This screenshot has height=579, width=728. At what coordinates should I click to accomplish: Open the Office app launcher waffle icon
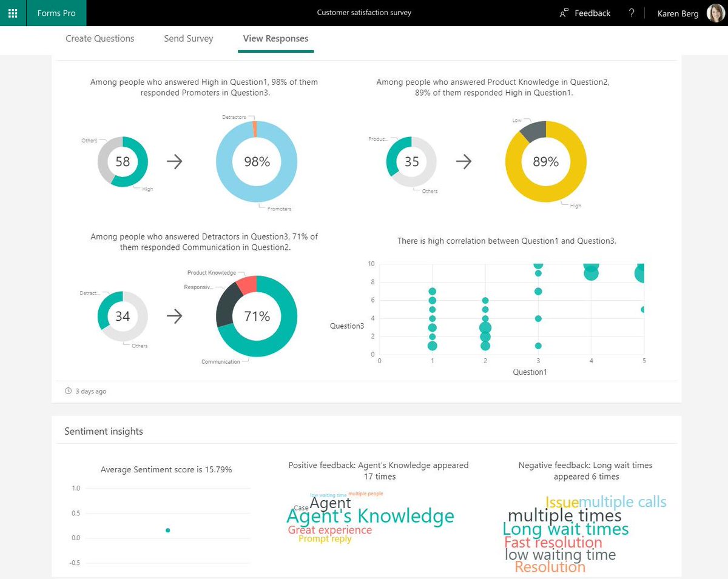click(13, 13)
